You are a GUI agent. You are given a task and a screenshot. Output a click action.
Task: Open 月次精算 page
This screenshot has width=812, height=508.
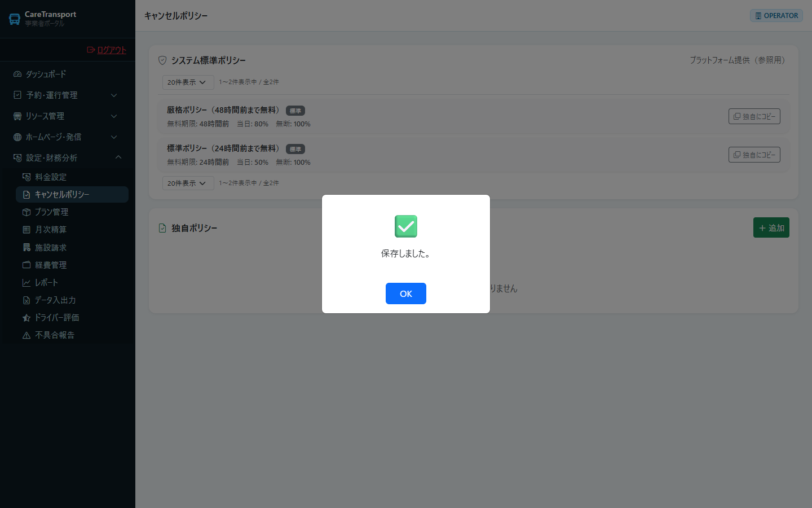tap(72, 229)
